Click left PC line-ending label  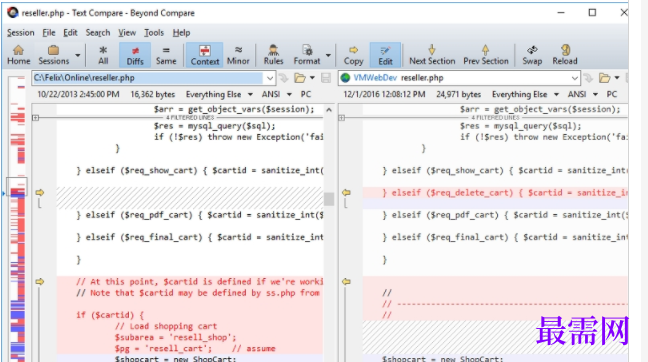click(306, 95)
